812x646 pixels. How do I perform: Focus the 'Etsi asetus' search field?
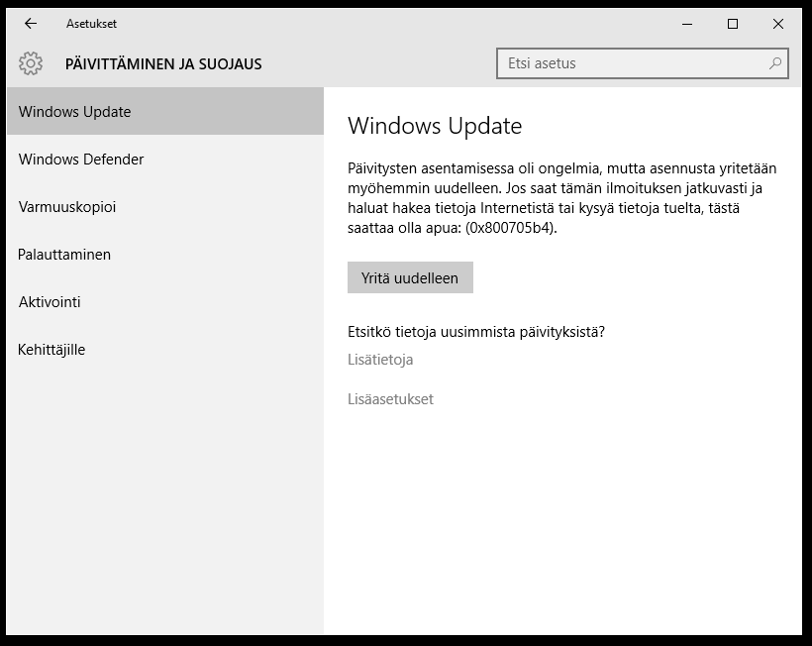tap(642, 63)
